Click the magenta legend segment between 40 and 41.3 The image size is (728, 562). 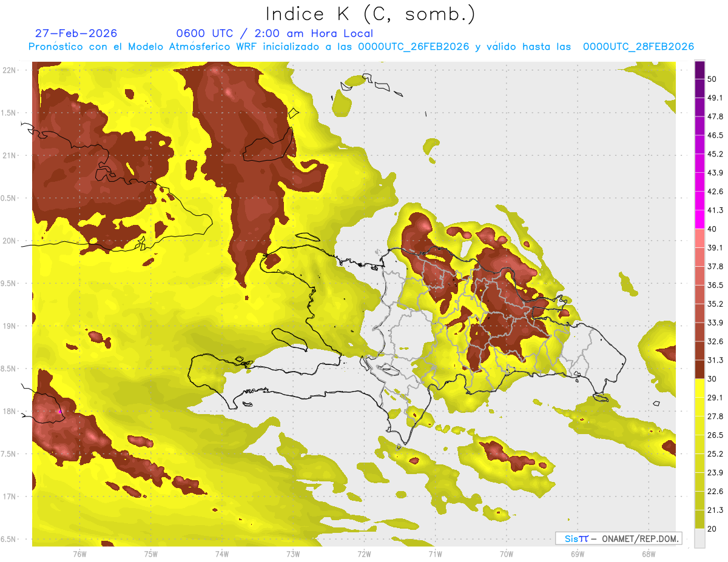[699, 219]
